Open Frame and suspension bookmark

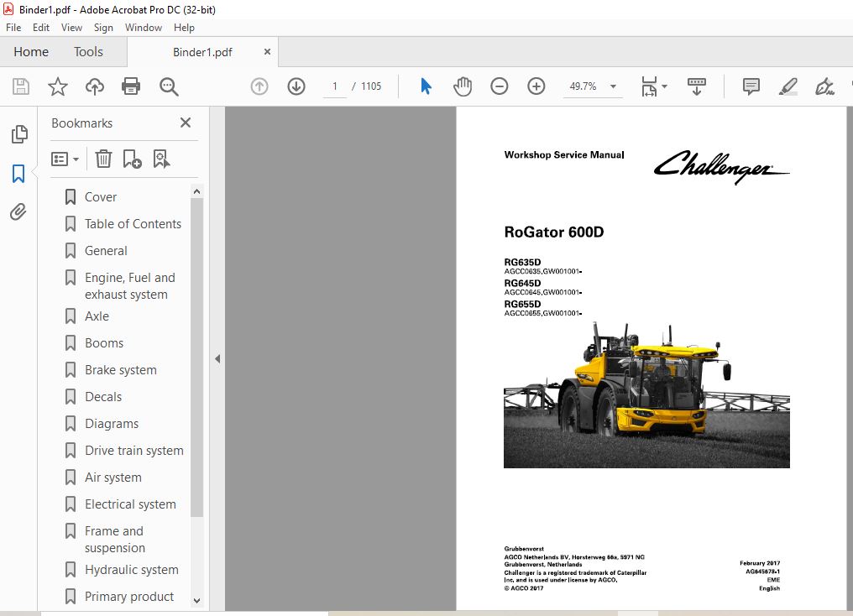coord(114,540)
